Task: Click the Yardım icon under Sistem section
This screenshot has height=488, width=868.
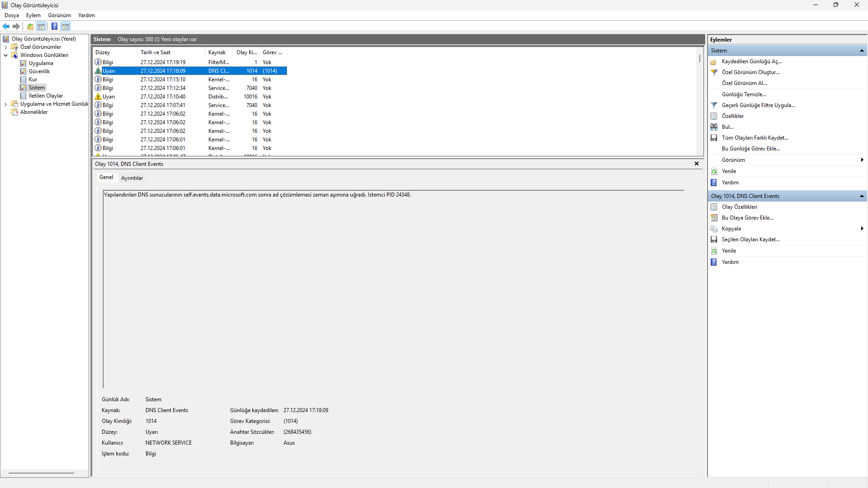Action: (x=714, y=183)
